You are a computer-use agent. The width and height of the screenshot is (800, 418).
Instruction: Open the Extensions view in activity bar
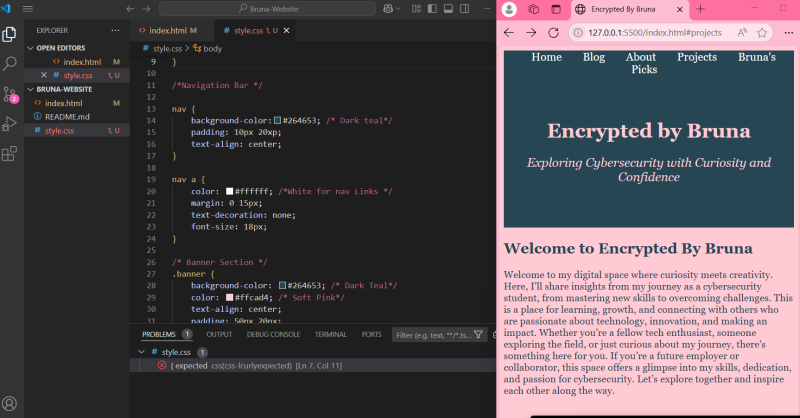[x=10, y=154]
